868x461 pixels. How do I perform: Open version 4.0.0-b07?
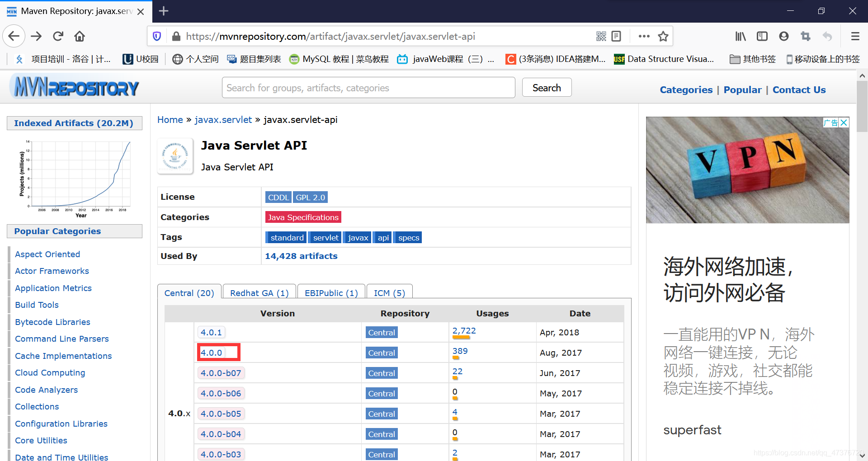(x=221, y=373)
